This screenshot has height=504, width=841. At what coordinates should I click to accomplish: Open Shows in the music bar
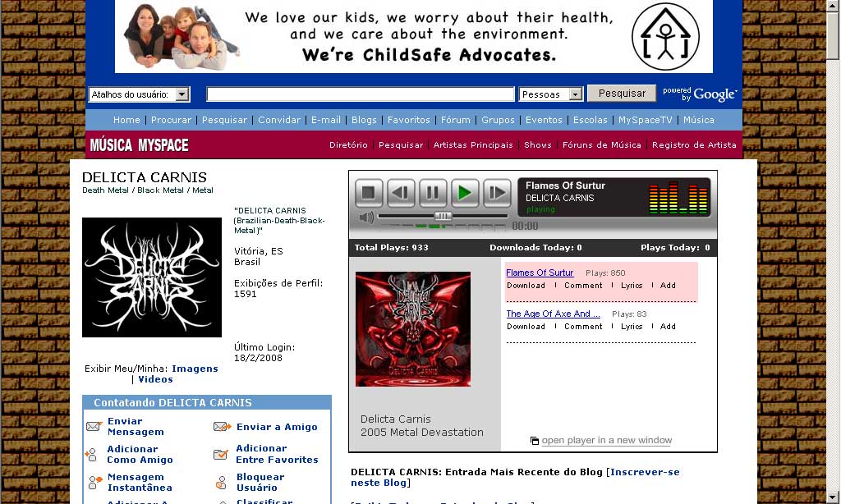[x=537, y=144]
